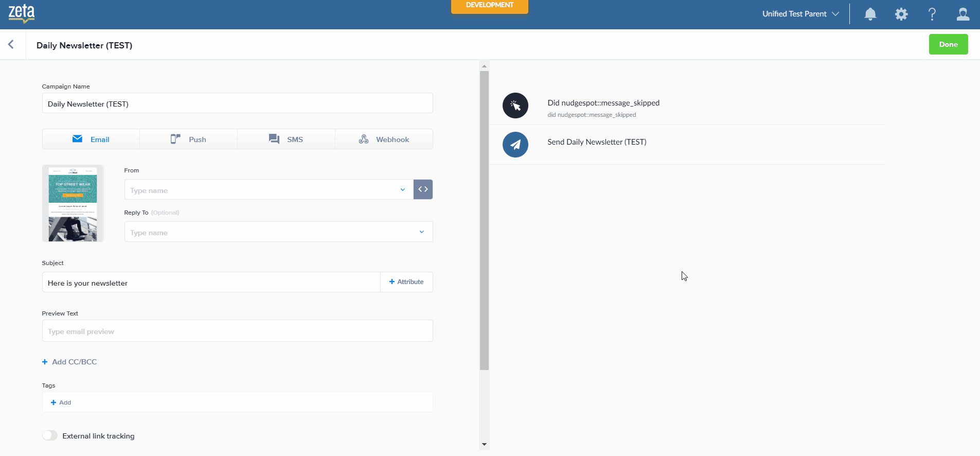Open the user profile icon
The image size is (980, 456).
(x=963, y=14)
